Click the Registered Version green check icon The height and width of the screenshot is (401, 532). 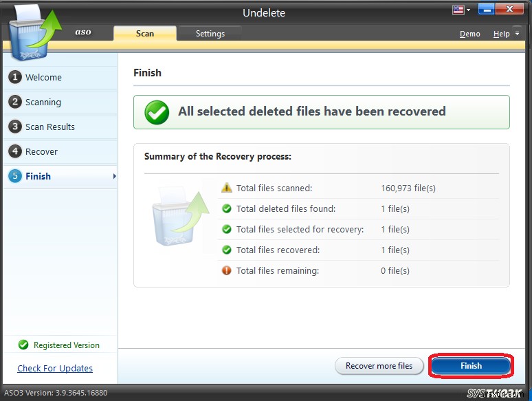click(x=23, y=345)
